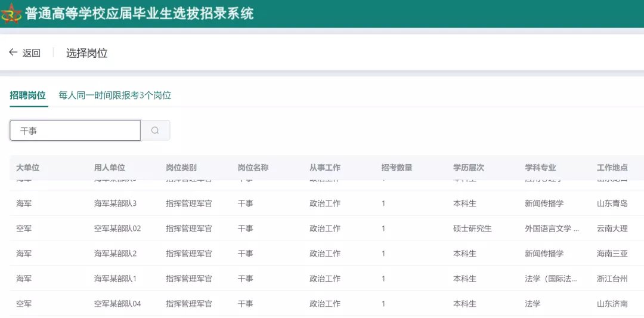Click 干事 position in 海军某部队3 row
Viewport: 644px width, 318px height.
246,203
